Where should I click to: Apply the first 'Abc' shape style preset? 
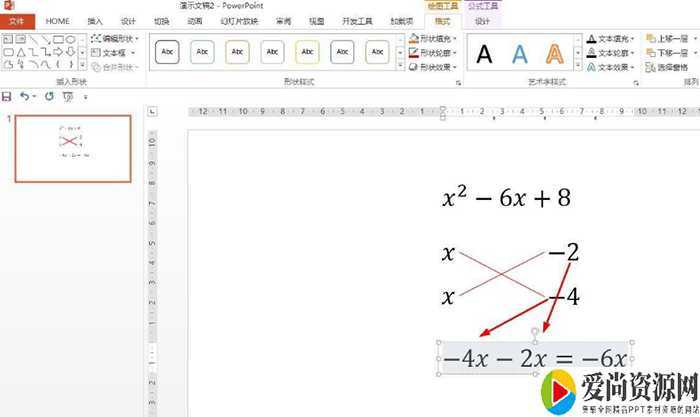[167, 51]
